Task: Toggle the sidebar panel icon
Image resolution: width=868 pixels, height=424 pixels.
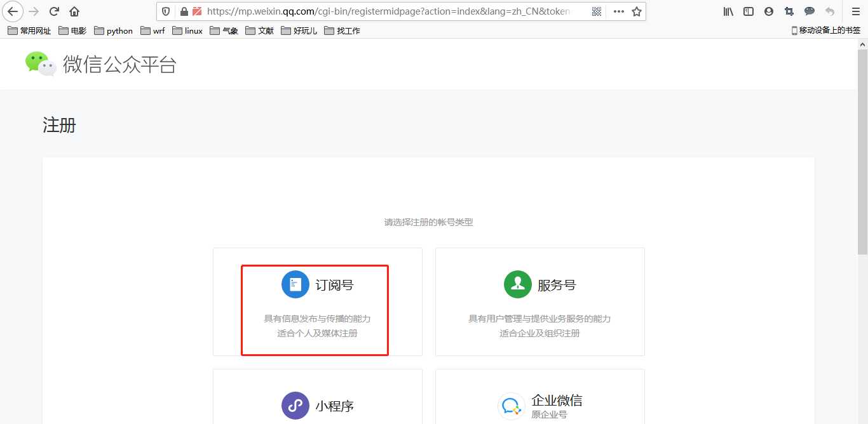Action: [749, 11]
